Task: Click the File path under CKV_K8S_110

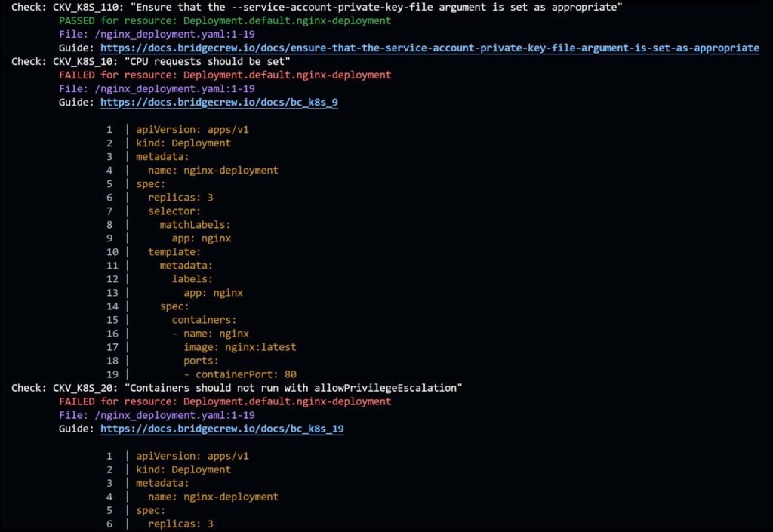Action: [156, 34]
